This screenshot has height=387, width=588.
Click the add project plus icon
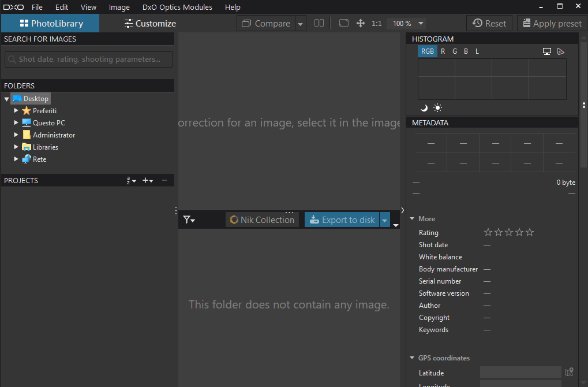tap(147, 181)
